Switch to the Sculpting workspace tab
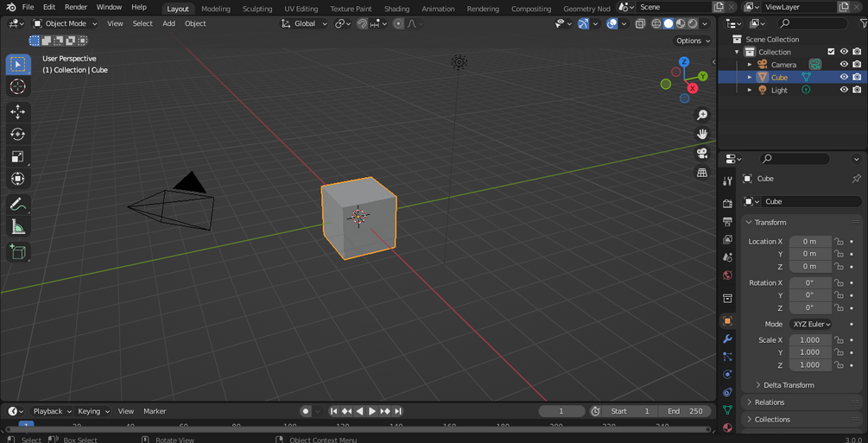 click(257, 9)
